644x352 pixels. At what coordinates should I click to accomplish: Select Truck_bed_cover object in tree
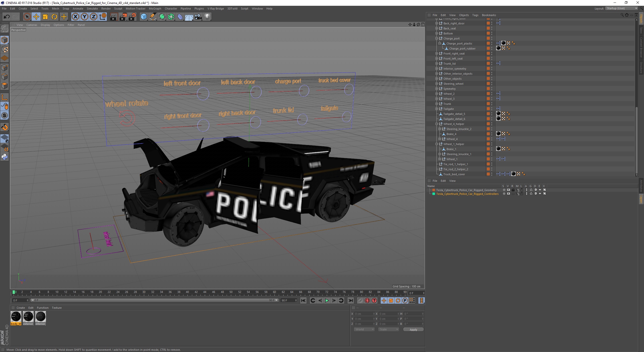(454, 174)
